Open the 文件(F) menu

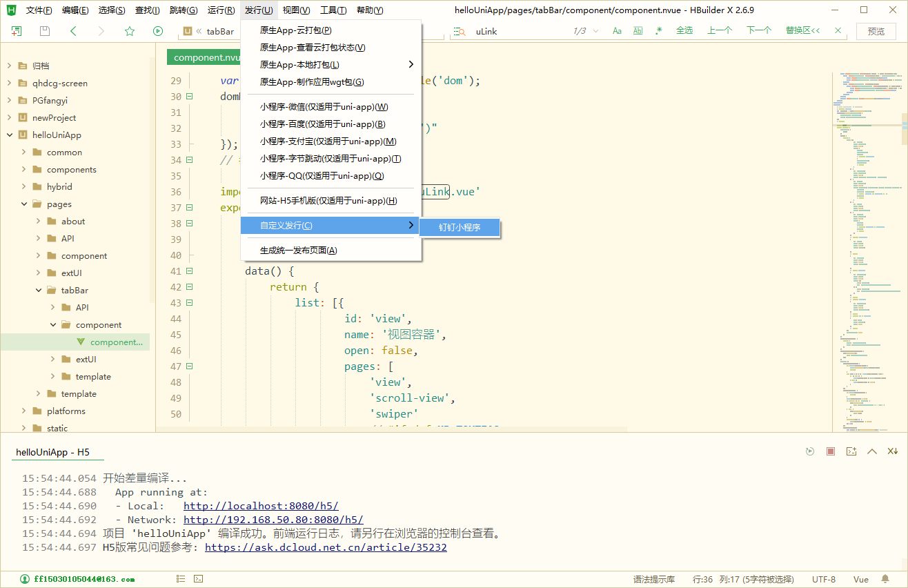pos(39,10)
